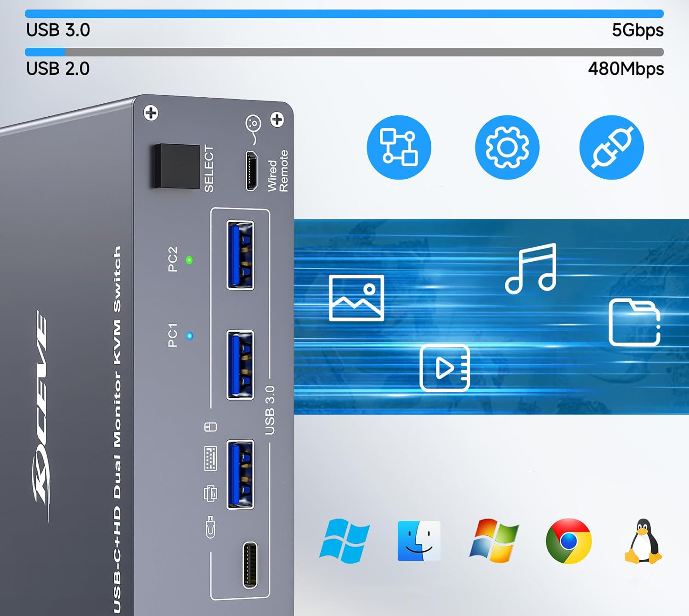The image size is (689, 616).
Task: Click the gear settings circle icon
Action: coord(507,147)
